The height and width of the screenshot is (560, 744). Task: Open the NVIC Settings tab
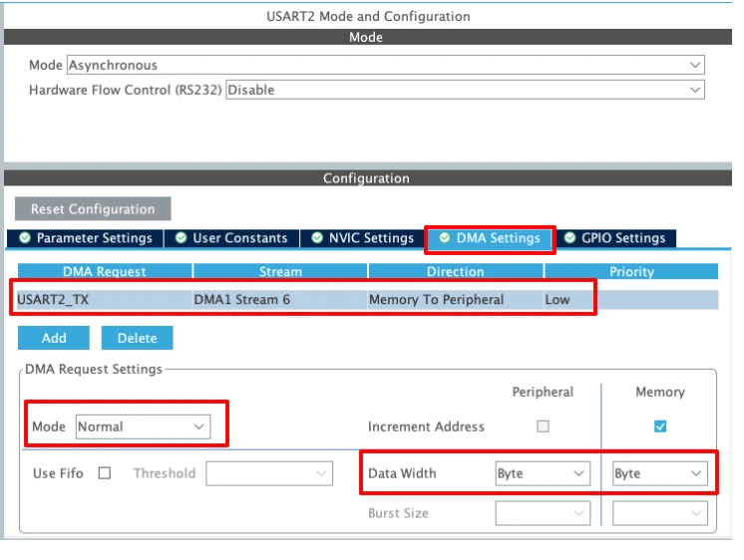(363, 238)
